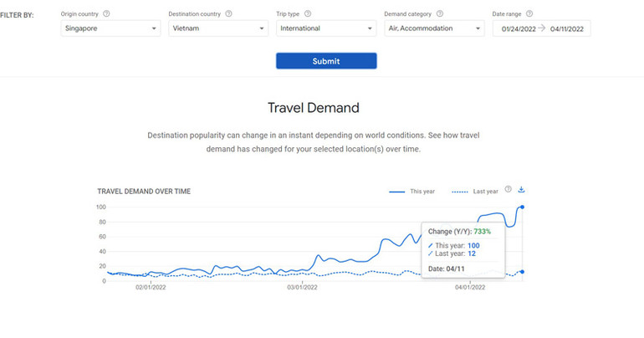Open the Demand category Air, Accommodation dropdown
Screen dimensions: 644x338
point(433,28)
